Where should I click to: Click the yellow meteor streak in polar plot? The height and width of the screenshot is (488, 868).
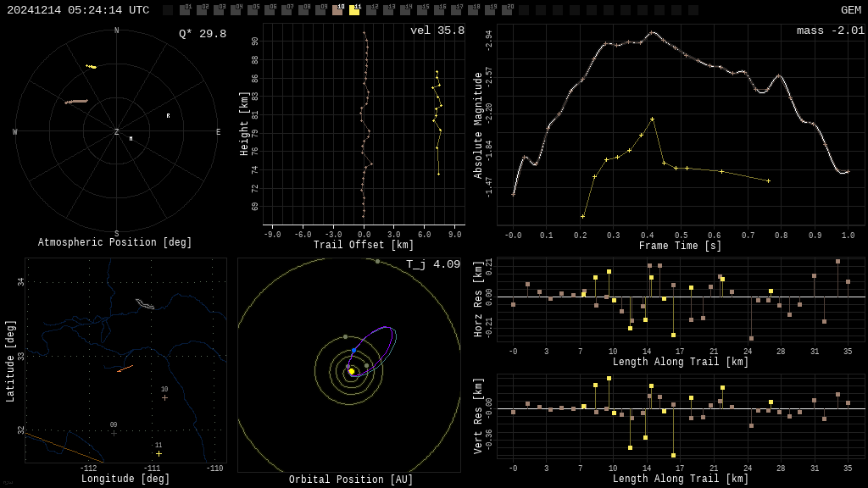pos(91,66)
